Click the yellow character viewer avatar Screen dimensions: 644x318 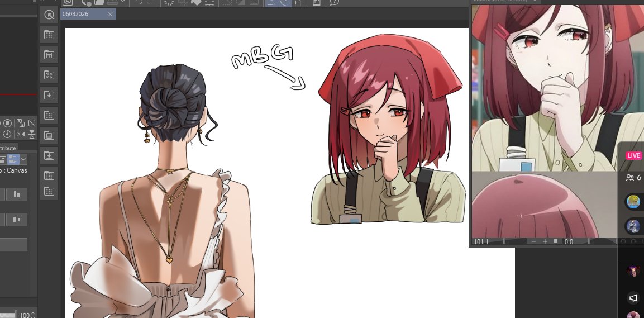[634, 201]
